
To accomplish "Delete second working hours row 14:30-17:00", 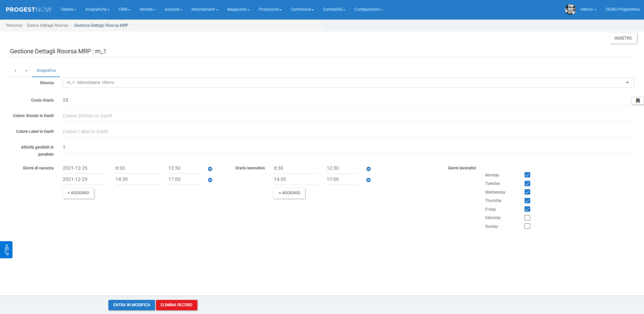I will tap(368, 180).
